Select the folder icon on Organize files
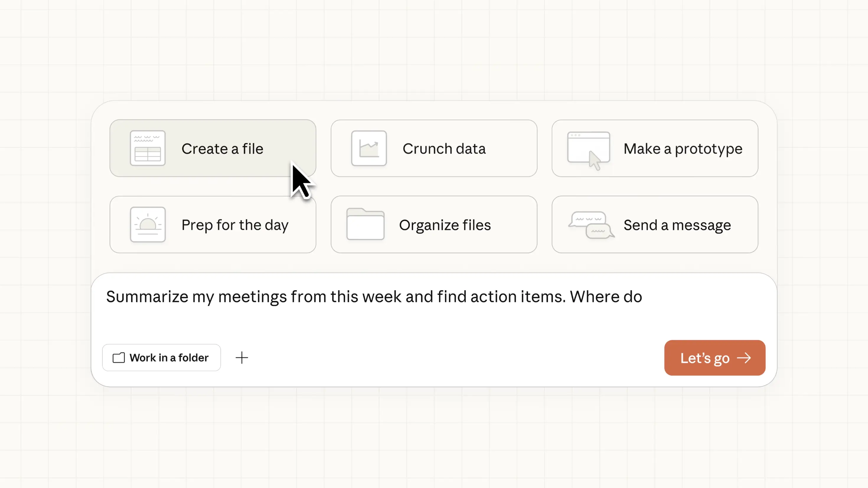Screen dimensions: 868x488 [x=365, y=225]
